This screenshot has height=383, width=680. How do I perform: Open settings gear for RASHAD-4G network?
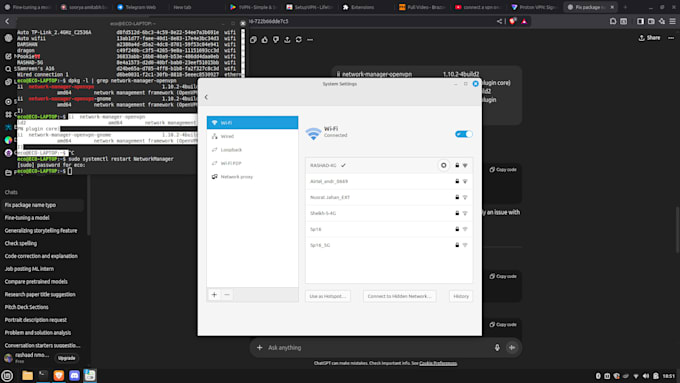pyautogui.click(x=443, y=165)
